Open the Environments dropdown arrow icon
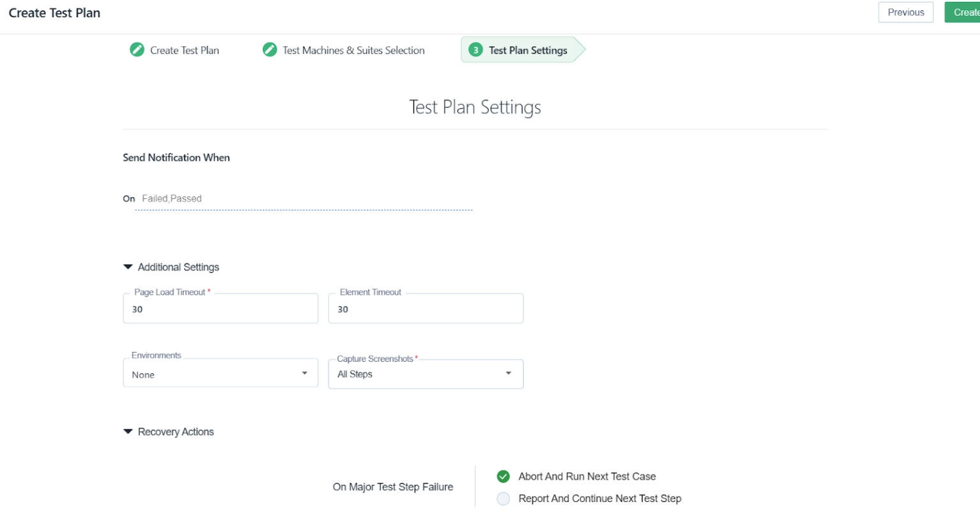This screenshot has width=980, height=516. 304,372
